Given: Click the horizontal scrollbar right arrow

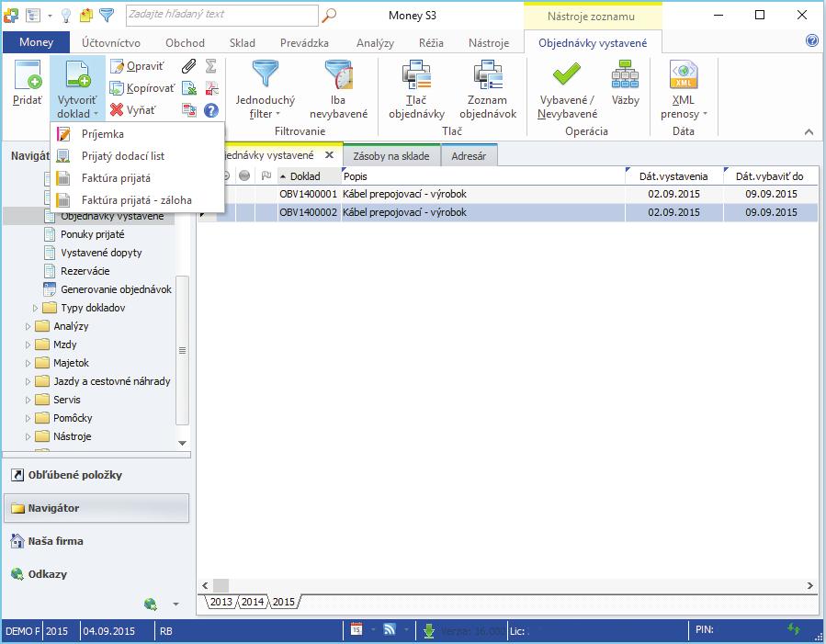Looking at the screenshot, I should pos(809,585).
